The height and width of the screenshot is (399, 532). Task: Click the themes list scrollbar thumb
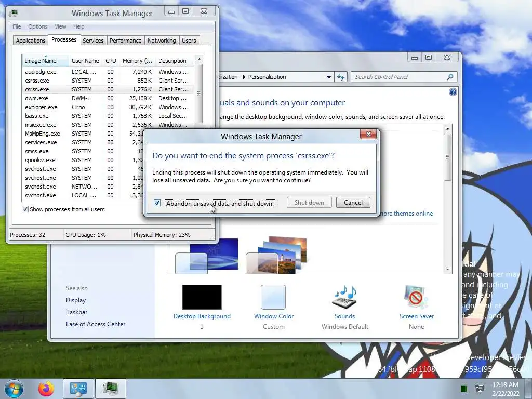click(447, 157)
